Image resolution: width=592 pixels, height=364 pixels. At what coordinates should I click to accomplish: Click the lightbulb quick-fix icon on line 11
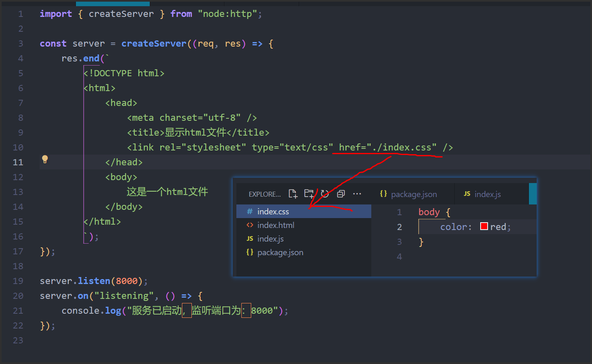45,160
